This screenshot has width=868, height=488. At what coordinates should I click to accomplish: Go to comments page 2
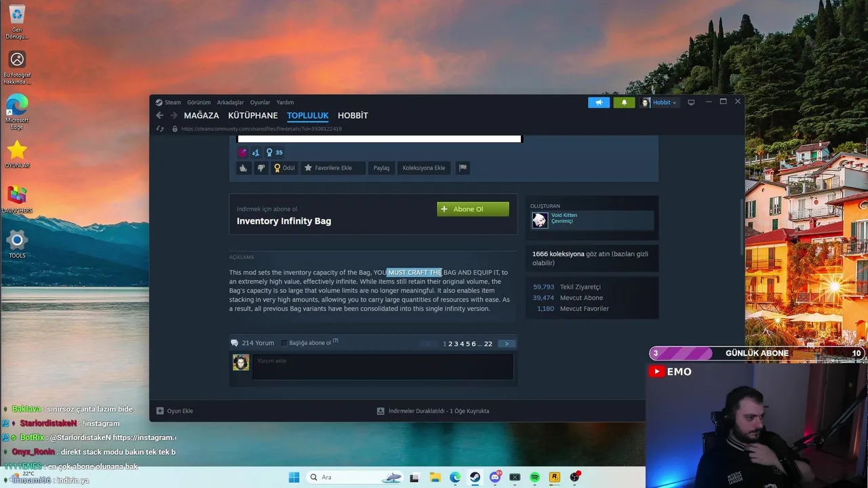(x=450, y=344)
